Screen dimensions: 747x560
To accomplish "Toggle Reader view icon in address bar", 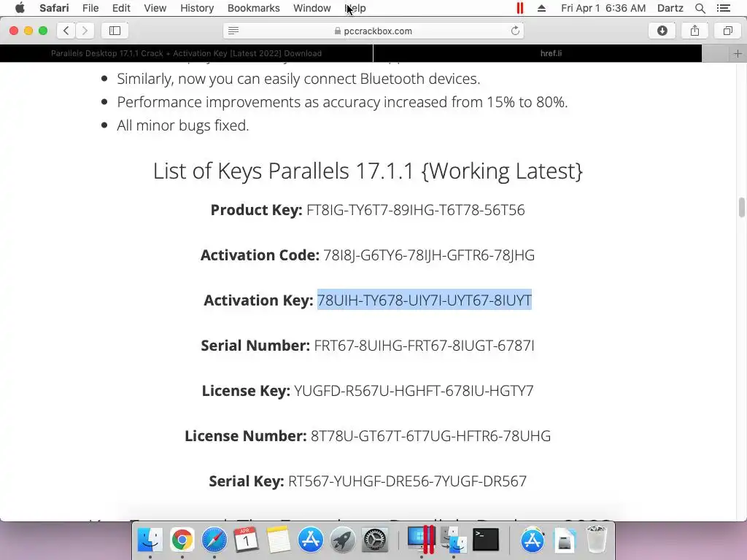I will [x=233, y=31].
